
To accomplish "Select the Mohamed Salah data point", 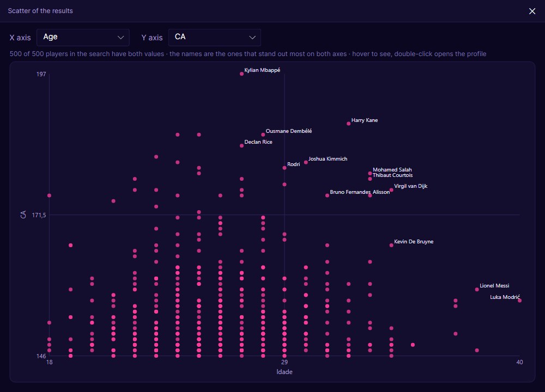I will point(370,173).
